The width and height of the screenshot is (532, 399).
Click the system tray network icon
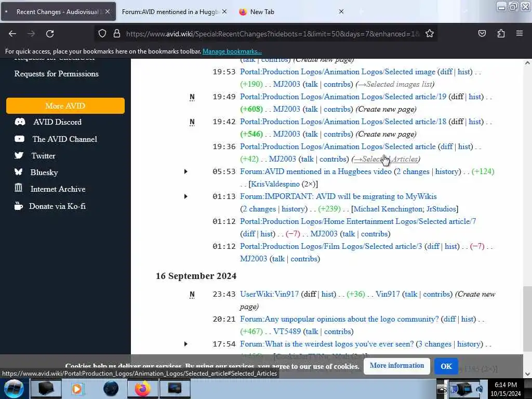click(464, 390)
